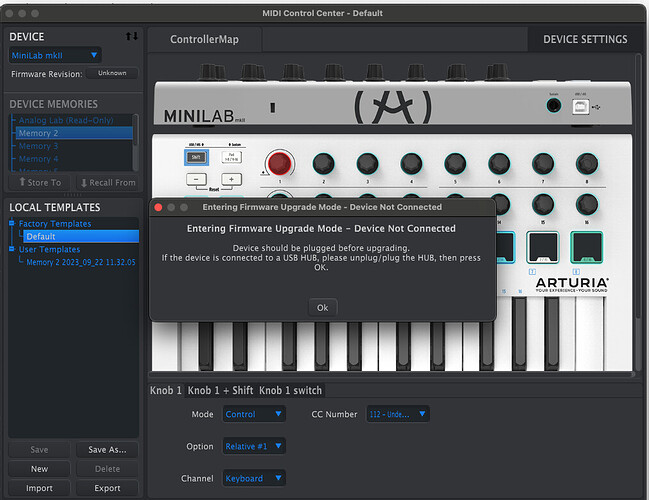The width and height of the screenshot is (649, 500).
Task: Click the horizontal scrollbar below the keyboard
Action: click(392, 374)
